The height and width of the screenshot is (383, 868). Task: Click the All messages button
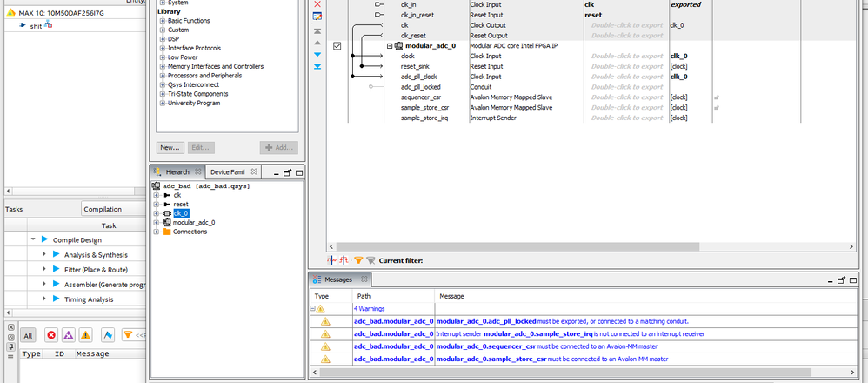[28, 334]
